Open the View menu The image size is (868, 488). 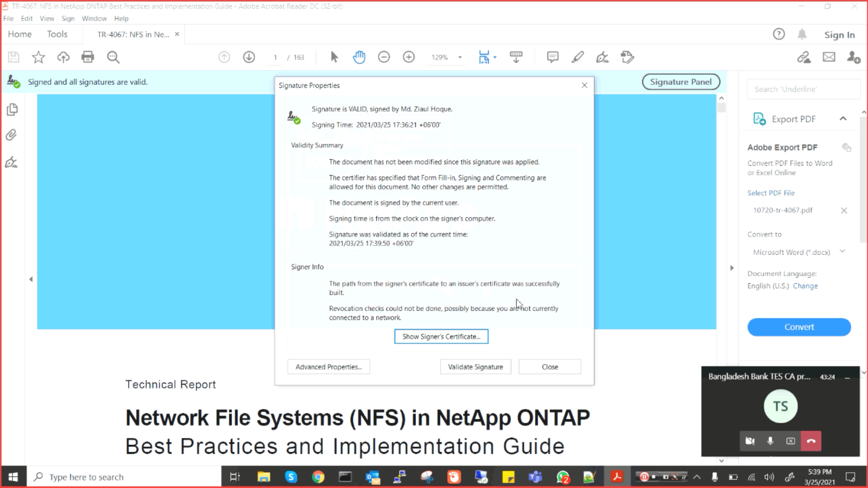[47, 18]
